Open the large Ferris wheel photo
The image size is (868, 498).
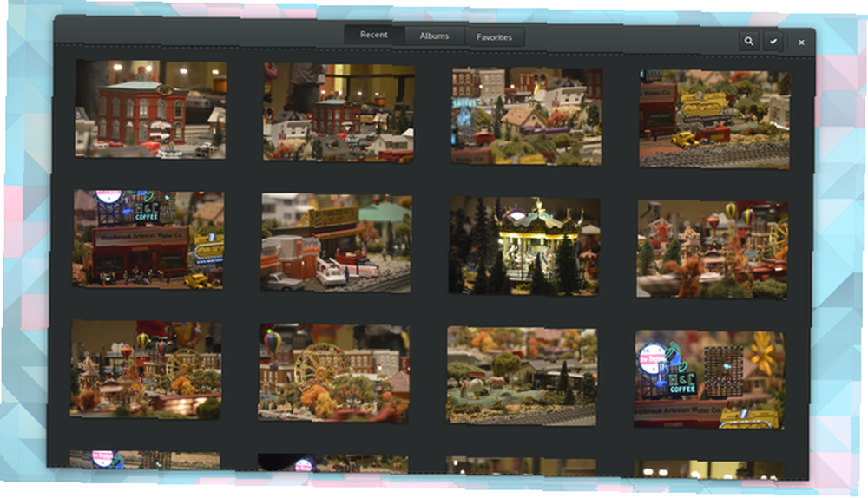coord(334,373)
